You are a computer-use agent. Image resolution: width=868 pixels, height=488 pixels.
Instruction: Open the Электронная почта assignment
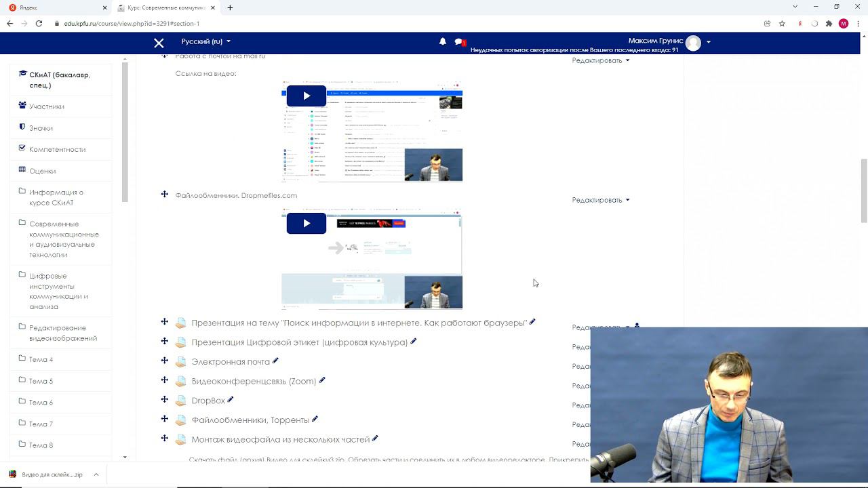click(x=231, y=362)
